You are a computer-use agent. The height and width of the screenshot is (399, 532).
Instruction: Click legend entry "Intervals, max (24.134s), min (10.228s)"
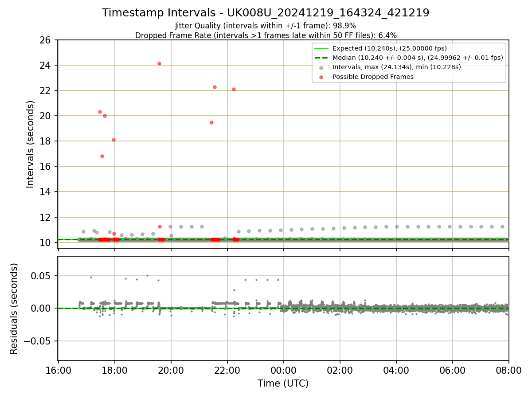click(397, 67)
